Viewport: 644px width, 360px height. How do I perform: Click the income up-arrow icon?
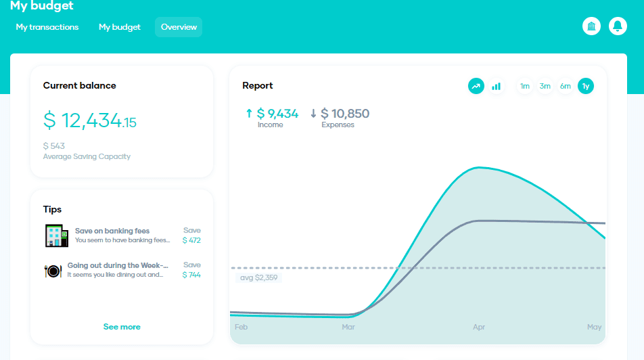(x=249, y=114)
